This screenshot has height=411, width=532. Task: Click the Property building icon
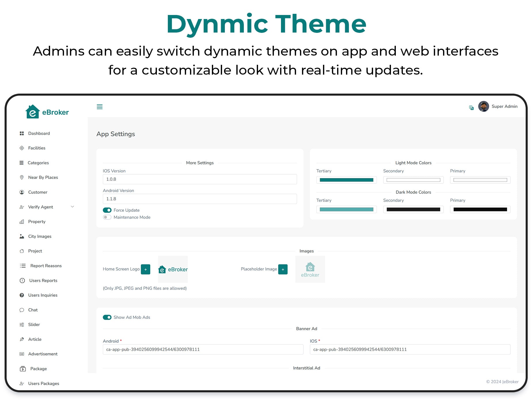tap(22, 221)
